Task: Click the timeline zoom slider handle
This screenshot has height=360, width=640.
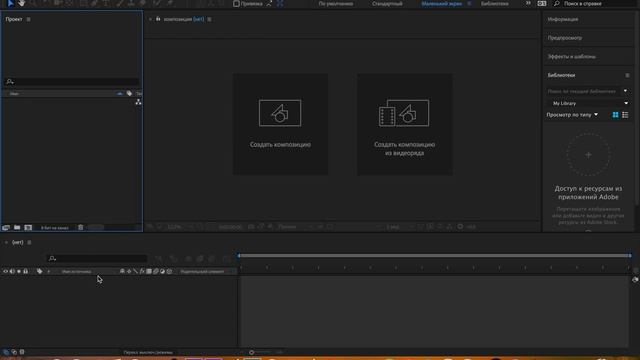Action: [x=251, y=352]
